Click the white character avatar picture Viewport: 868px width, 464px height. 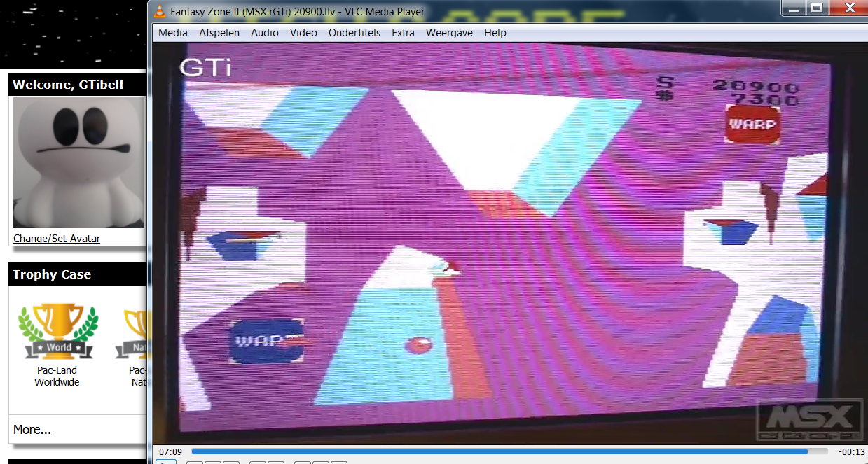pos(78,162)
